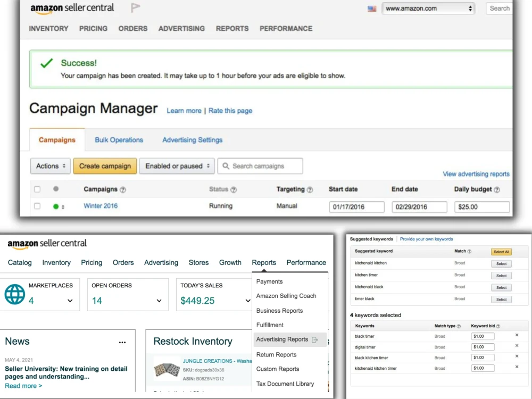Select the timer black suggested keyword

point(501,300)
